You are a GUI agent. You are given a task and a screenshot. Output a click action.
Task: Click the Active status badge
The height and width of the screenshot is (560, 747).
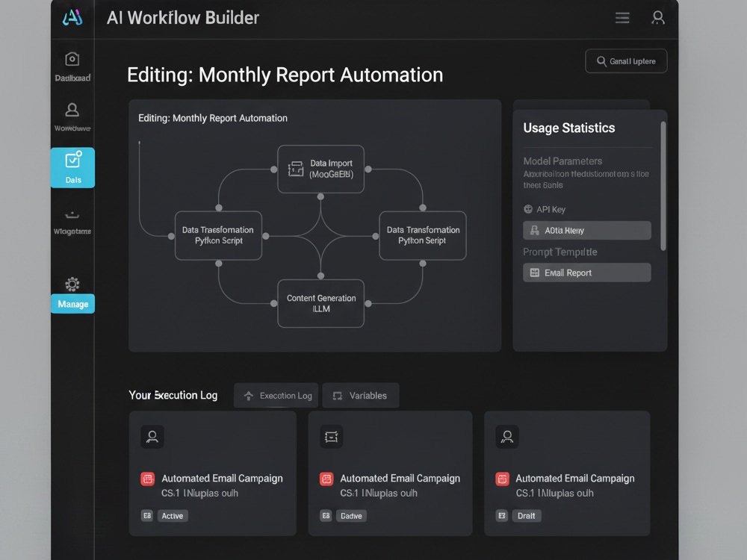click(173, 516)
